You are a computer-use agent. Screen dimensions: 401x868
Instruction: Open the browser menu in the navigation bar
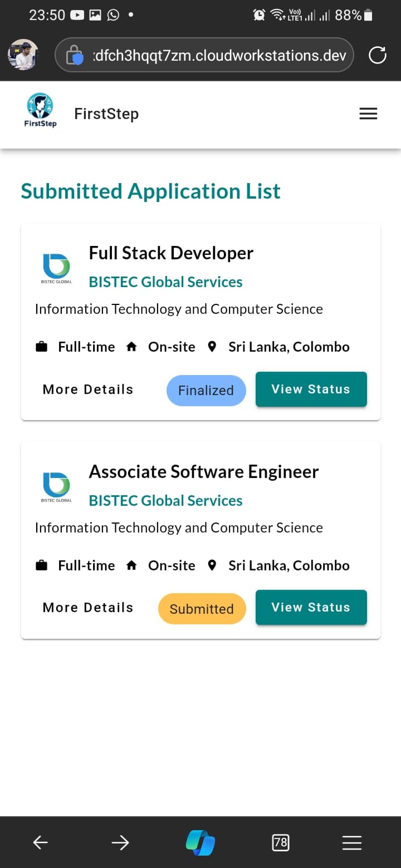coord(351,842)
